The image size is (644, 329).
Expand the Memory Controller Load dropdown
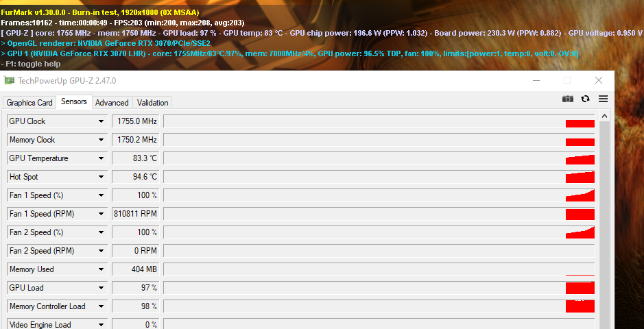click(101, 306)
